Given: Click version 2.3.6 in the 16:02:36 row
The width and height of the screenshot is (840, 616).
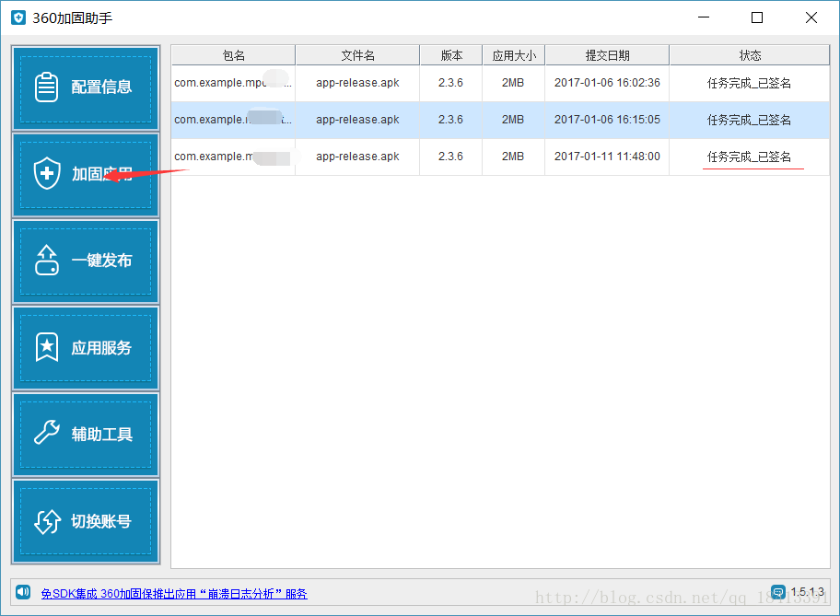Looking at the screenshot, I should [x=450, y=83].
